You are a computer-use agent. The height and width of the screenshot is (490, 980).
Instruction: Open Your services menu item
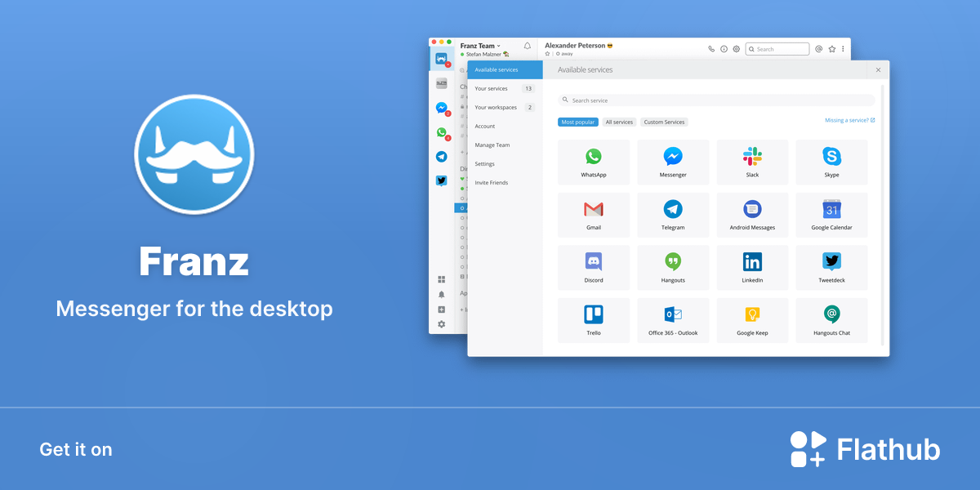[x=505, y=88]
